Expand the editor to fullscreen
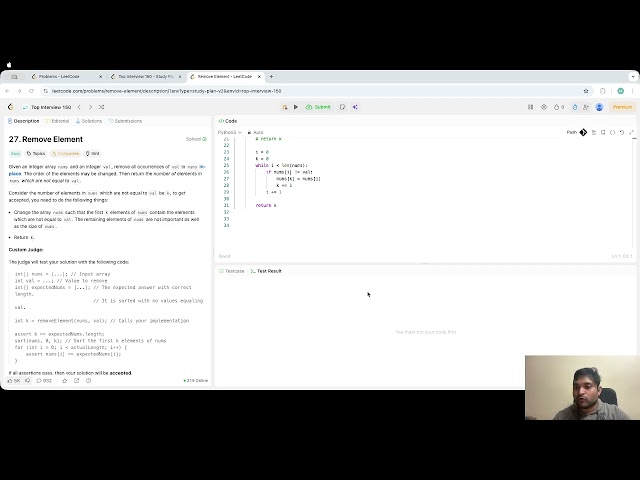This screenshot has width=640, height=480. click(x=631, y=132)
